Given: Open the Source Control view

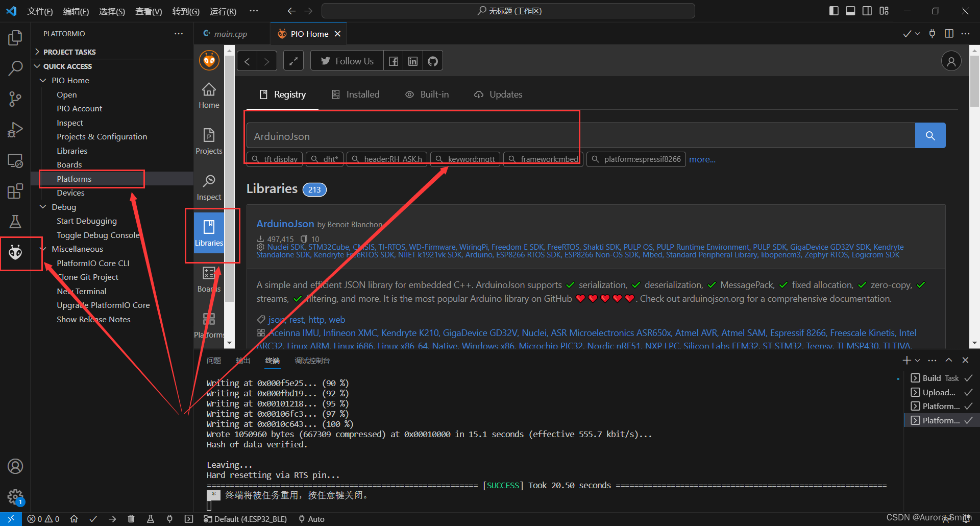Looking at the screenshot, I should tap(15, 99).
